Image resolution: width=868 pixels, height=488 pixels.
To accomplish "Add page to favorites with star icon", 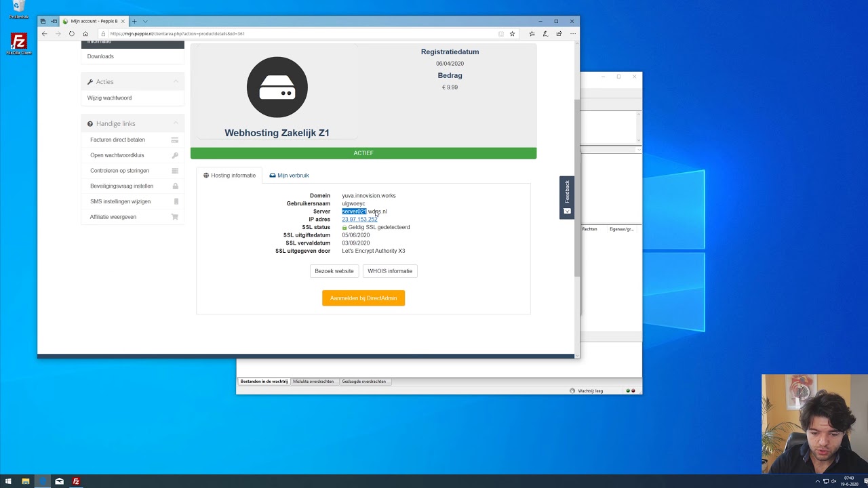I will pos(513,33).
